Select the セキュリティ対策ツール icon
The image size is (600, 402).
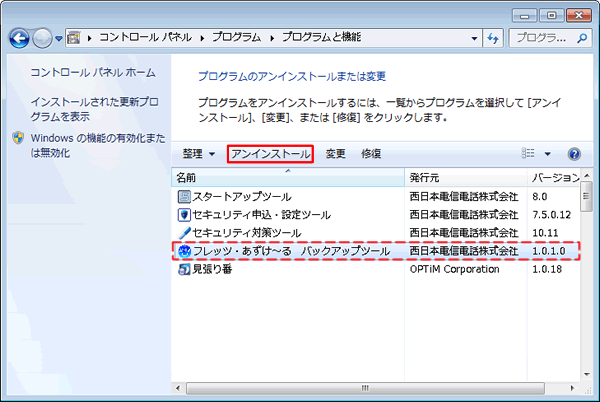(184, 233)
